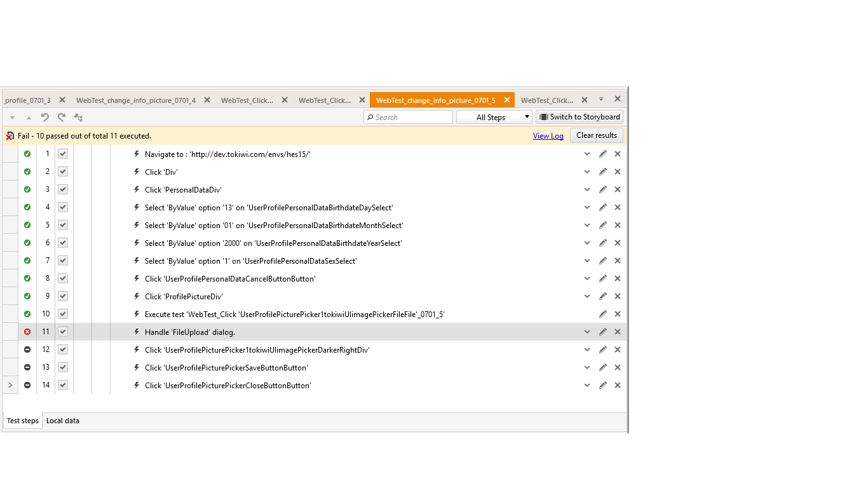The height and width of the screenshot is (488, 868).
Task: Open the Local data tab
Action: 63,421
